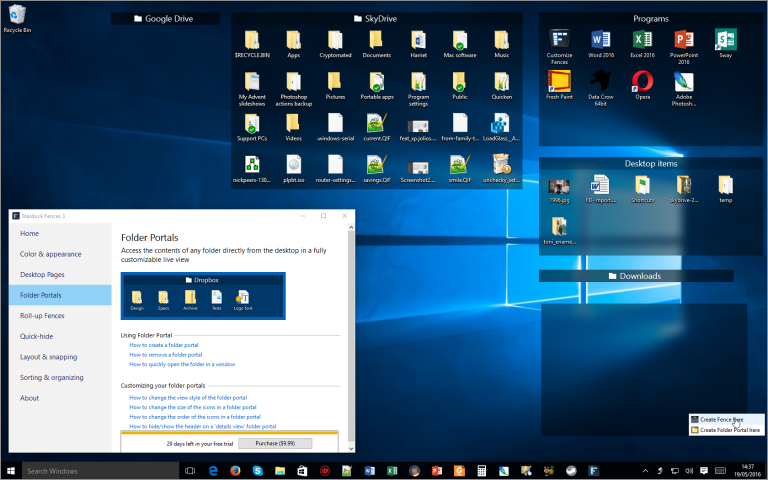The width and height of the screenshot is (768, 480).
Task: Launch Fresh Paint app icon
Action: [x=559, y=82]
